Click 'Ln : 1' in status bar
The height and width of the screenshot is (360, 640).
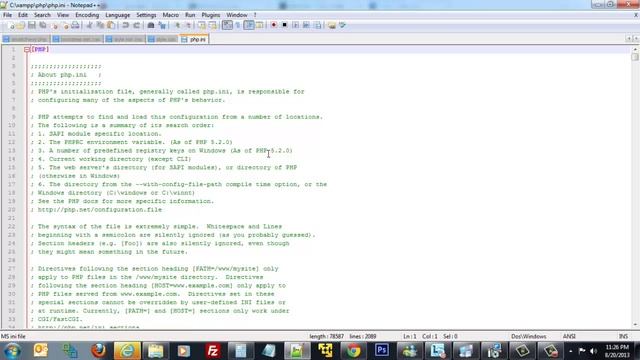click(x=410, y=336)
